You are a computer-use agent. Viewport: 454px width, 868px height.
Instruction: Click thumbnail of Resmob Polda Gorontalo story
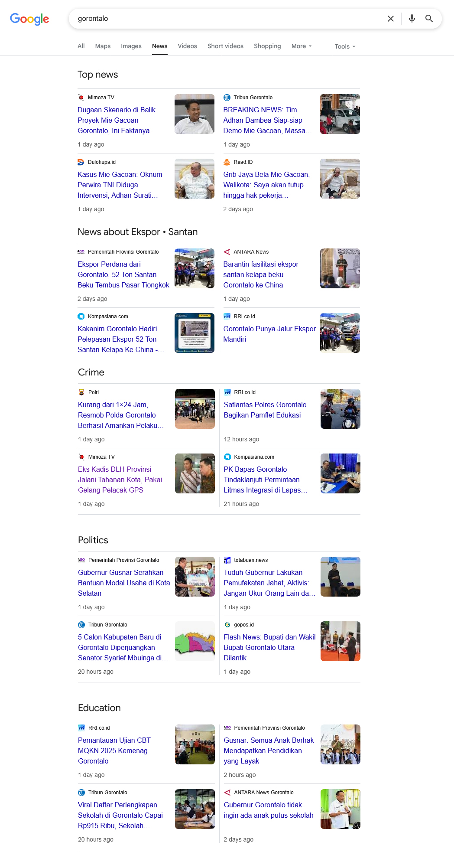tap(195, 409)
